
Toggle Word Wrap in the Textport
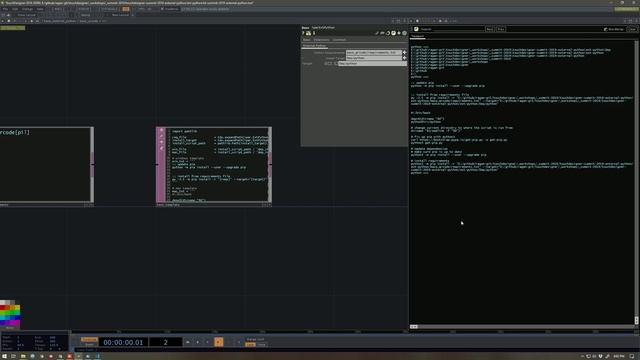tap(613, 29)
